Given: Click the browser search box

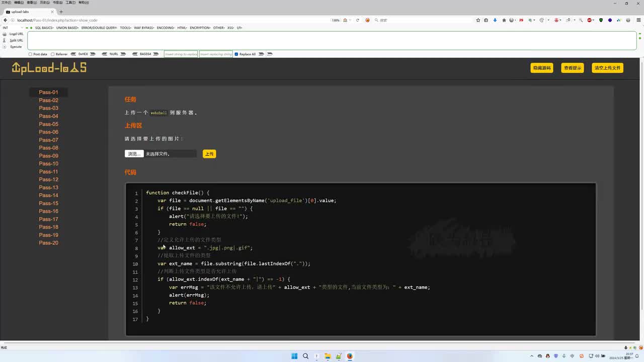Looking at the screenshot, I should coord(422,20).
